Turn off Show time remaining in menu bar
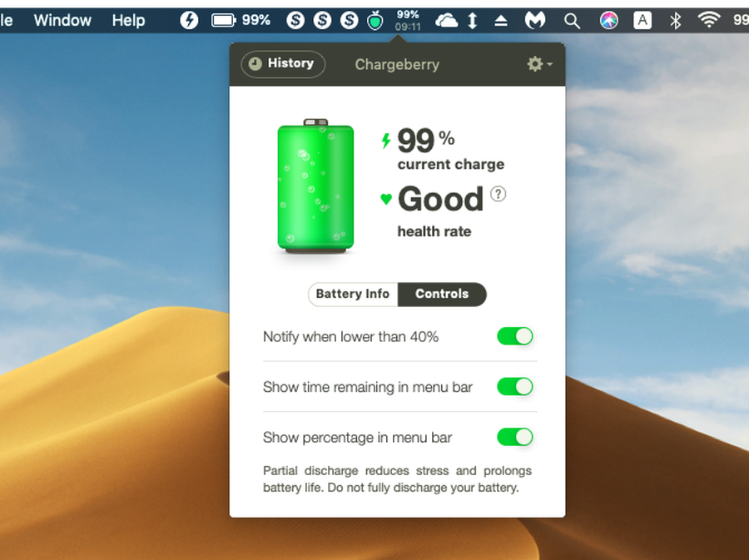 coord(514,387)
